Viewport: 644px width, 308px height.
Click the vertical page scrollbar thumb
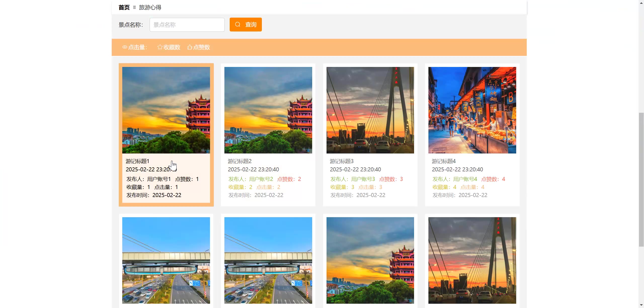(x=641, y=180)
